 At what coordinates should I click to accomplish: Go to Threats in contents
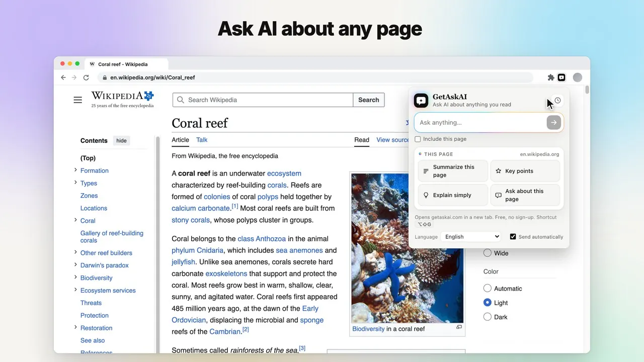[91, 303]
